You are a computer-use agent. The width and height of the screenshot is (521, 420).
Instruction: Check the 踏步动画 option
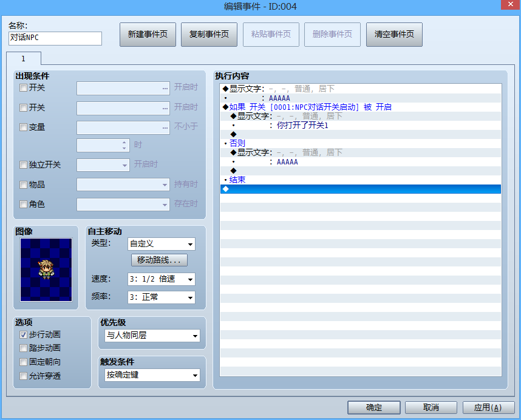(23, 348)
